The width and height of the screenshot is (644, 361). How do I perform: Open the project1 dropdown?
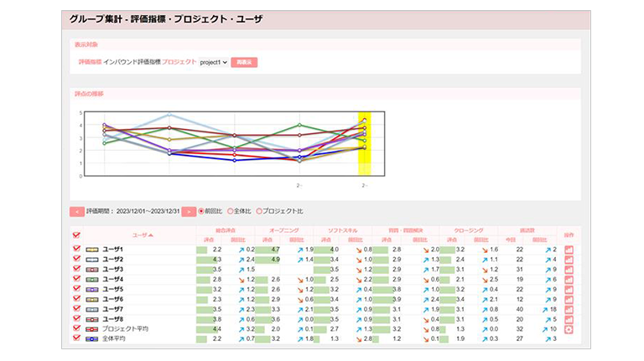214,62
